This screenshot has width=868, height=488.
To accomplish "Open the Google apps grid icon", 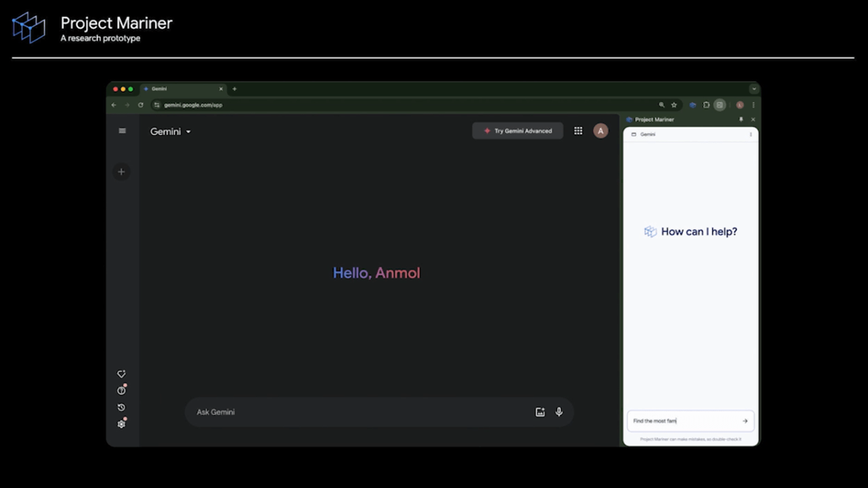I will (578, 131).
